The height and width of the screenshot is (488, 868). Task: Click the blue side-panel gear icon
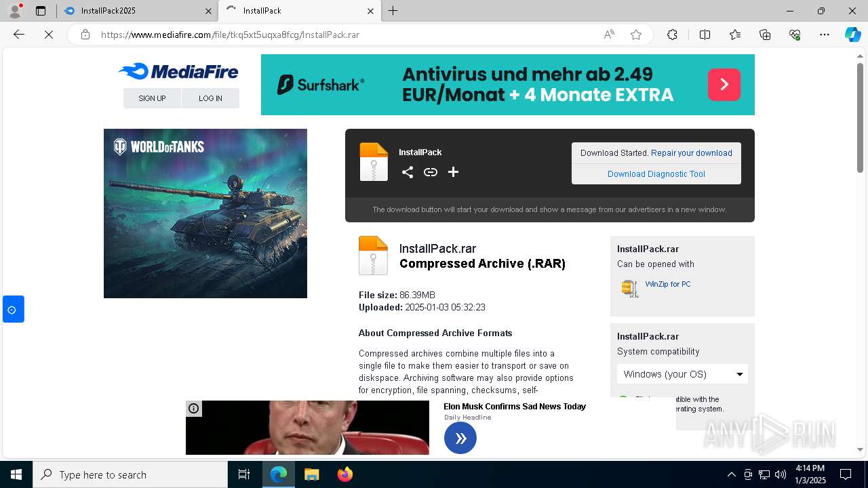(x=12, y=309)
